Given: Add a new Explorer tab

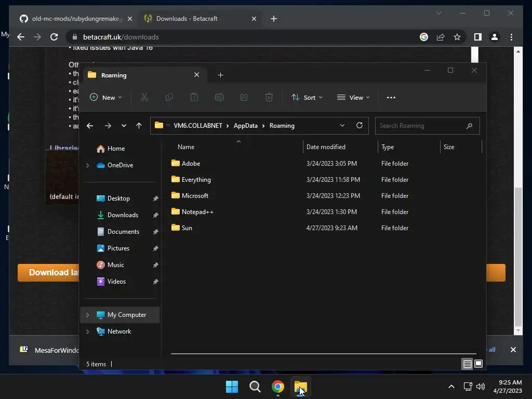Looking at the screenshot, I should coord(220,75).
